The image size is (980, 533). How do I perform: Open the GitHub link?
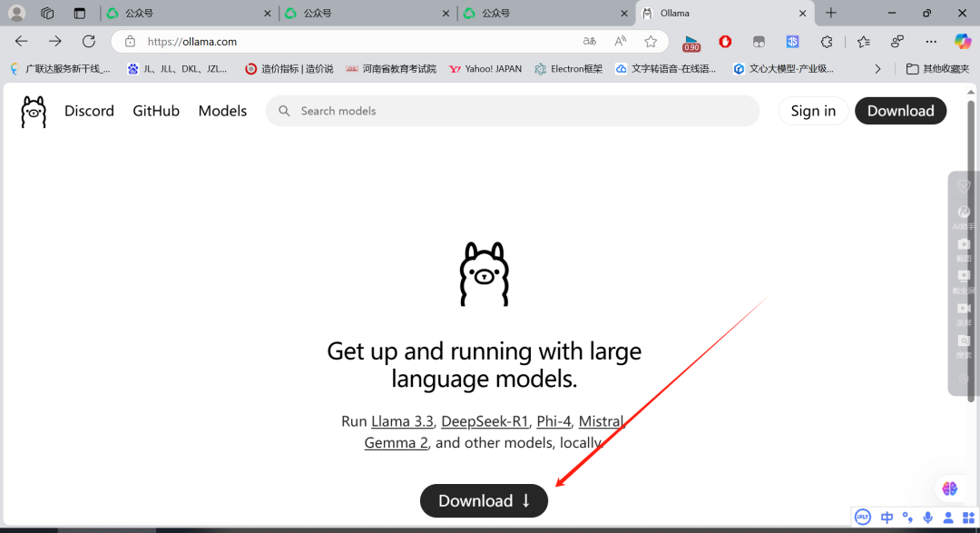(156, 111)
